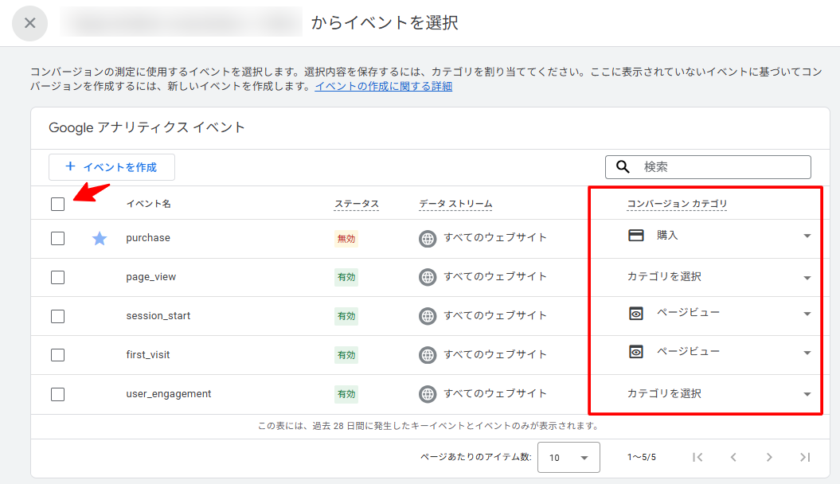Click the イベントを作成 button
This screenshot has height=484, width=840.
(111, 167)
